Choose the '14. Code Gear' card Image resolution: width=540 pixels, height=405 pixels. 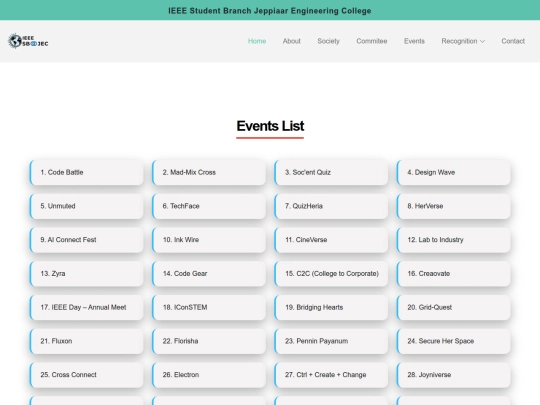click(x=209, y=273)
